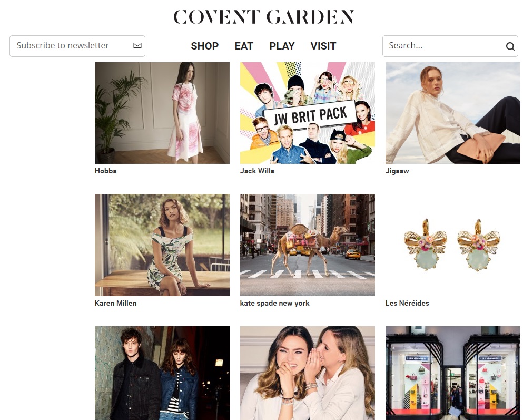This screenshot has height=420, width=523.
Task: Open the VISIT menu
Action: 323,46
